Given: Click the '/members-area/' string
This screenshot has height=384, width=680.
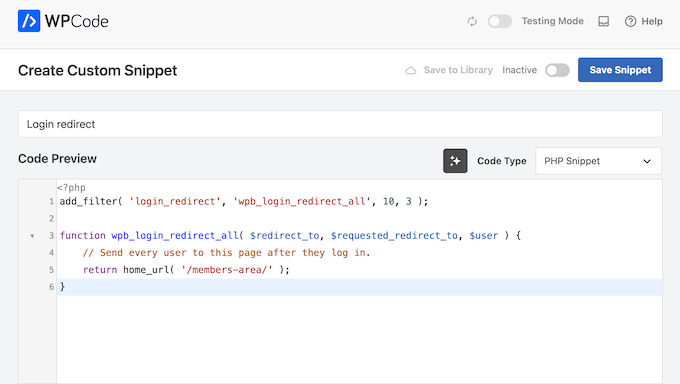Looking at the screenshot, I should (x=227, y=270).
